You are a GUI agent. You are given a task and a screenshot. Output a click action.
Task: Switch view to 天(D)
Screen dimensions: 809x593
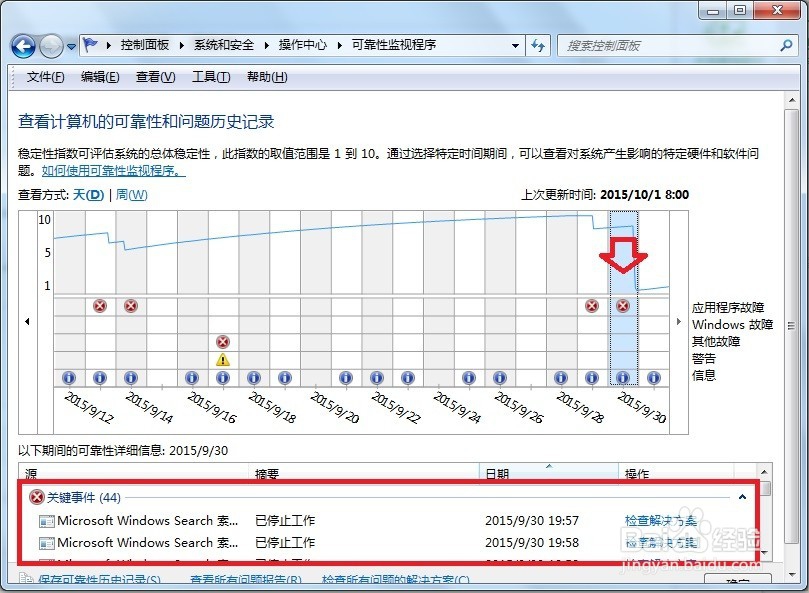pyautogui.click(x=88, y=195)
